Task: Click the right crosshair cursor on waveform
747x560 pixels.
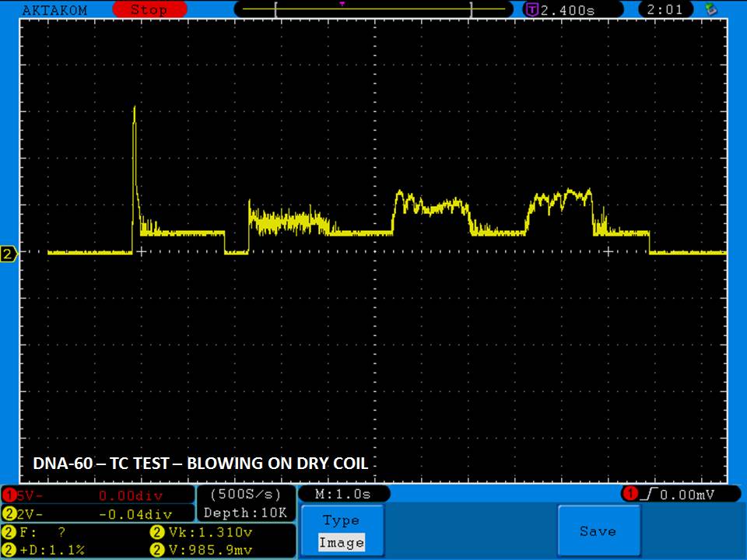Action: tap(609, 250)
